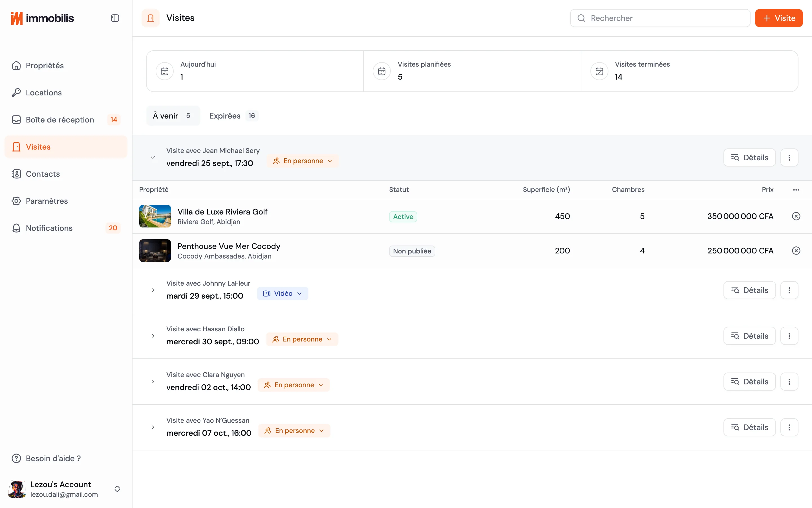Viewport: 812px width, 508px height.
Task: Select Contacts in the sidebar
Action: tap(66, 174)
